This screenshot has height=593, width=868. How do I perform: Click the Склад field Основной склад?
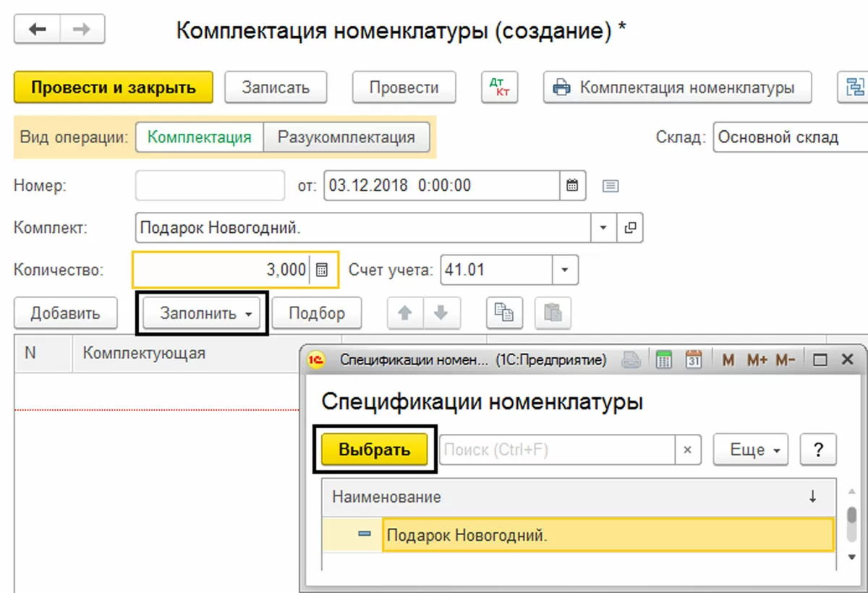coord(790,137)
